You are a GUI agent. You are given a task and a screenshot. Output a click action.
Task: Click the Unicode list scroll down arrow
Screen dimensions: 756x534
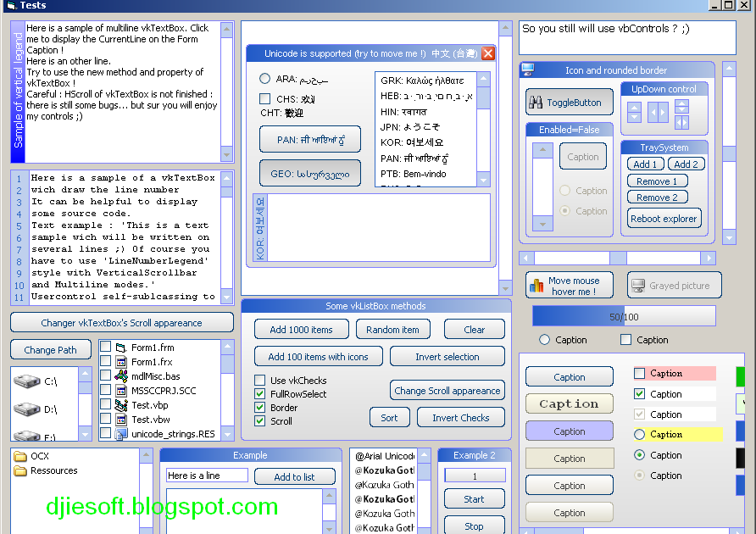[x=483, y=180]
